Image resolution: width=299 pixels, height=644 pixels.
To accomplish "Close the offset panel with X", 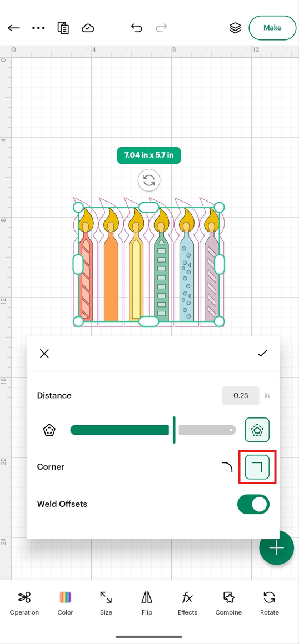I will tap(44, 354).
